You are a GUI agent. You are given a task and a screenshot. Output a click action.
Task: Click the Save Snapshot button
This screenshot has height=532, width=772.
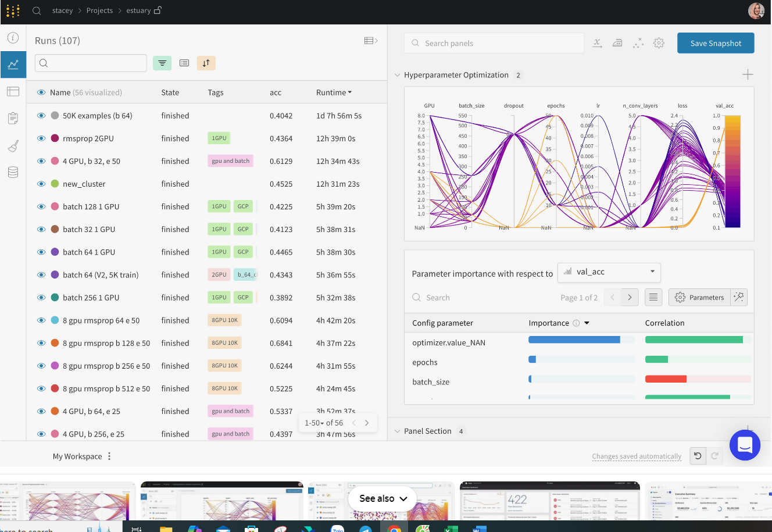click(715, 43)
